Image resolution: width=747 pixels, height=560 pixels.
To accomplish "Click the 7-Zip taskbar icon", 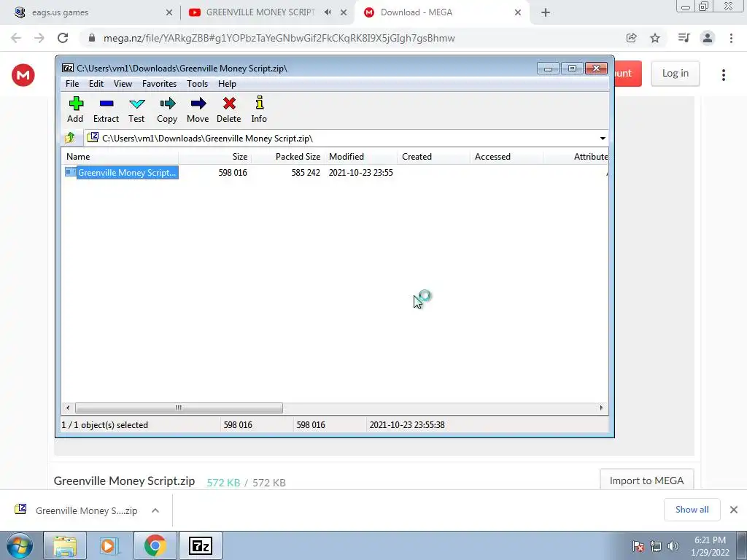I will tap(201, 545).
